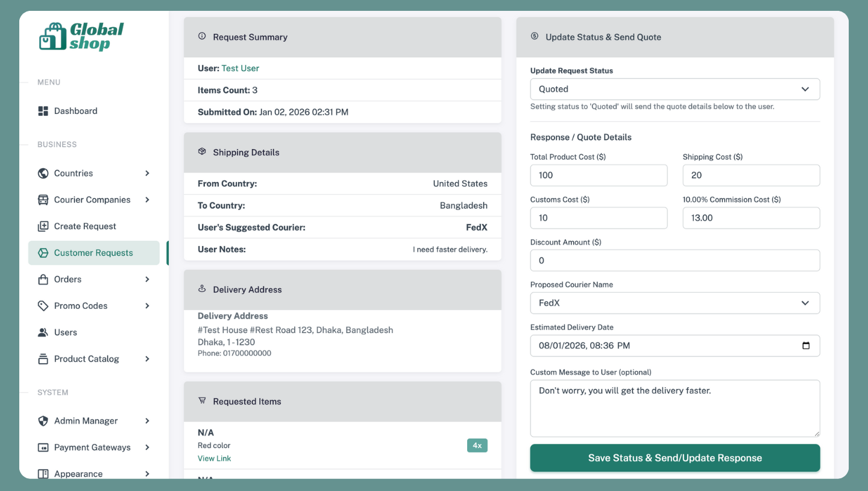
Task: Focus the Shipping Cost field
Action: [751, 175]
